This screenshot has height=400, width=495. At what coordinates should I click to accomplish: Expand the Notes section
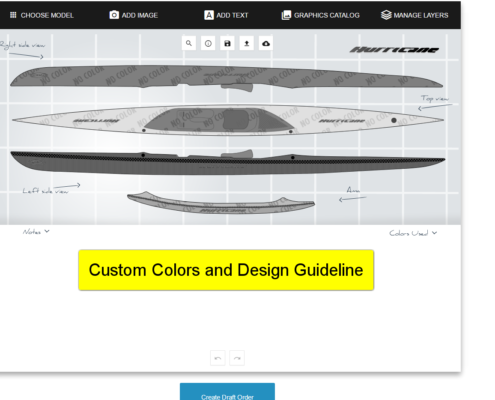point(36,232)
